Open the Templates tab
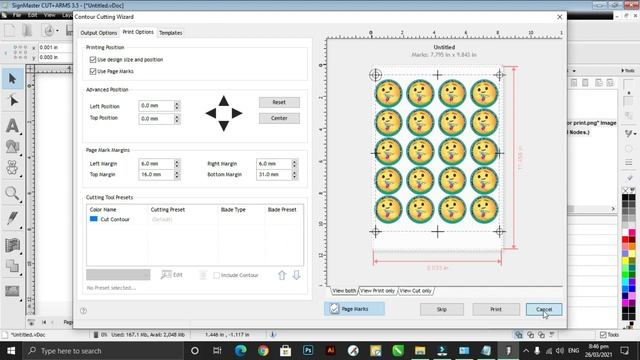 click(171, 33)
